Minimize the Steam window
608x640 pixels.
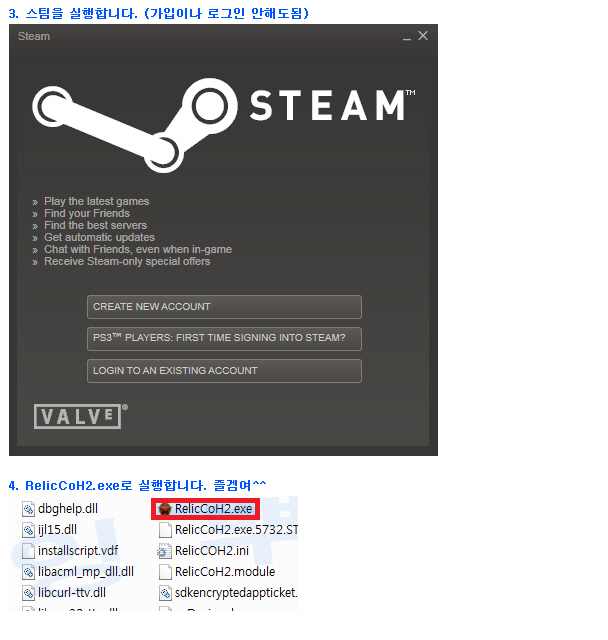[x=406, y=37]
